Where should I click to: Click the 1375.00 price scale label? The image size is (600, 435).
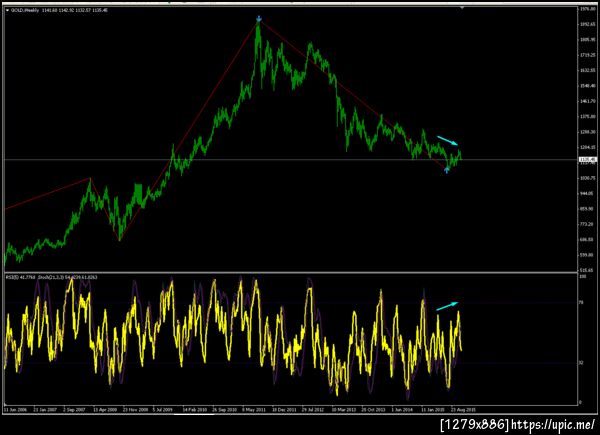point(588,116)
